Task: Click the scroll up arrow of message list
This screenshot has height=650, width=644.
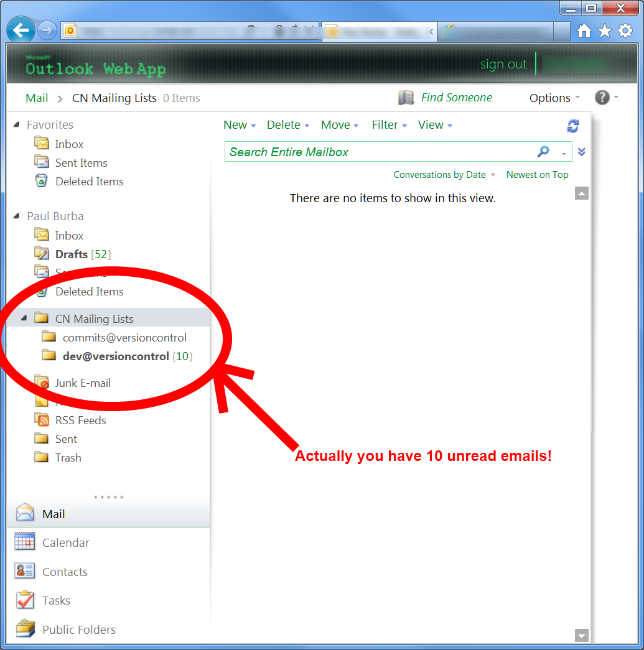Action: (x=581, y=193)
